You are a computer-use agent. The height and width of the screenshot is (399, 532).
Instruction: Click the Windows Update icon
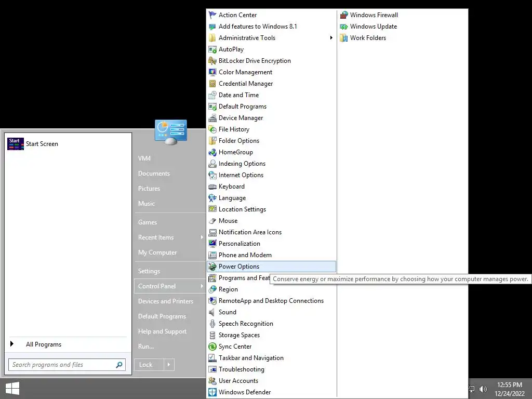pos(344,26)
